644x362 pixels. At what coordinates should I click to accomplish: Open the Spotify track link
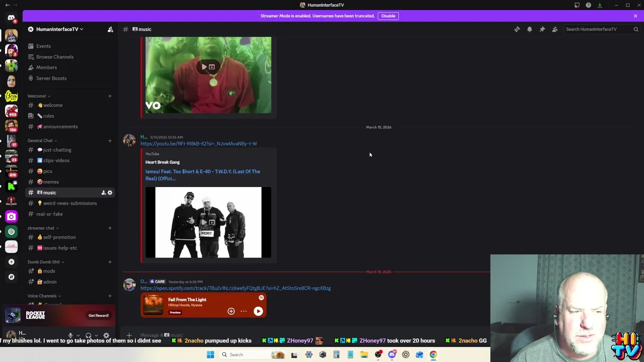pos(235,288)
